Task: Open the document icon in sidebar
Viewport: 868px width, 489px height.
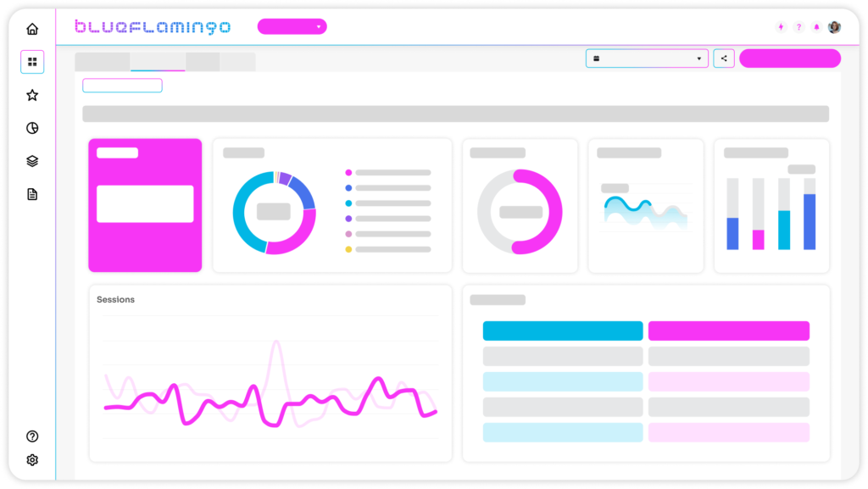Action: click(32, 194)
